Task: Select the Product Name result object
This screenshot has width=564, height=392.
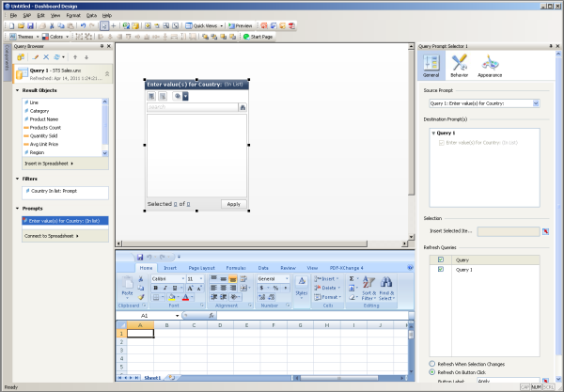Action: coord(44,119)
